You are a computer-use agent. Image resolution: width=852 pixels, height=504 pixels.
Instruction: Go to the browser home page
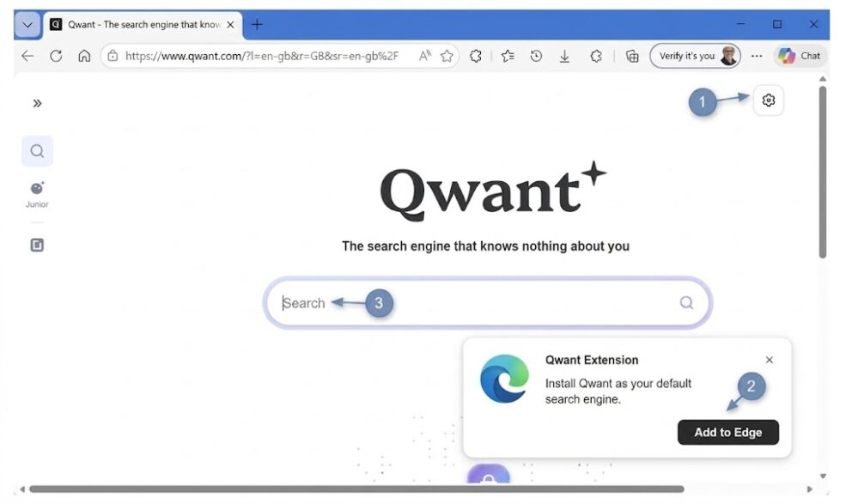(84, 56)
